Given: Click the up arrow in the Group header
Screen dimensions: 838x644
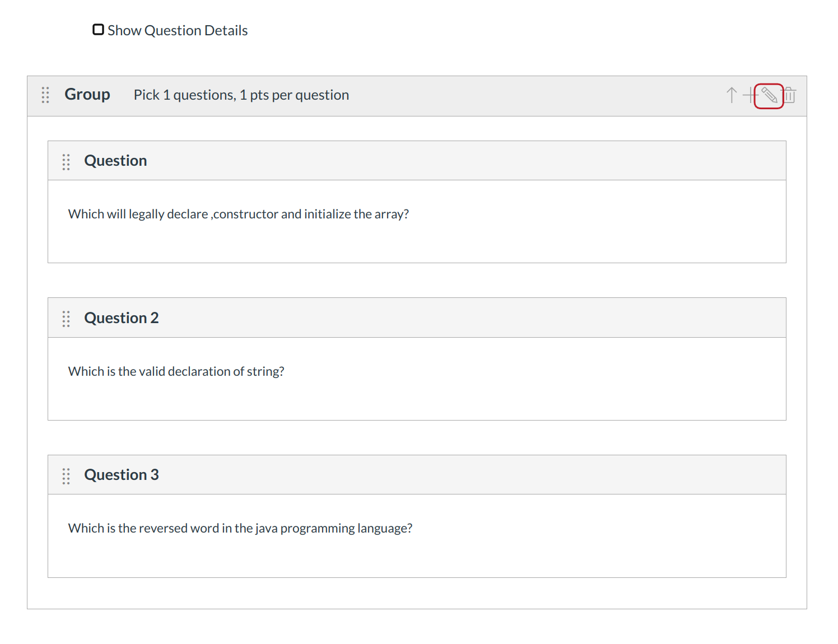Looking at the screenshot, I should tap(731, 95).
